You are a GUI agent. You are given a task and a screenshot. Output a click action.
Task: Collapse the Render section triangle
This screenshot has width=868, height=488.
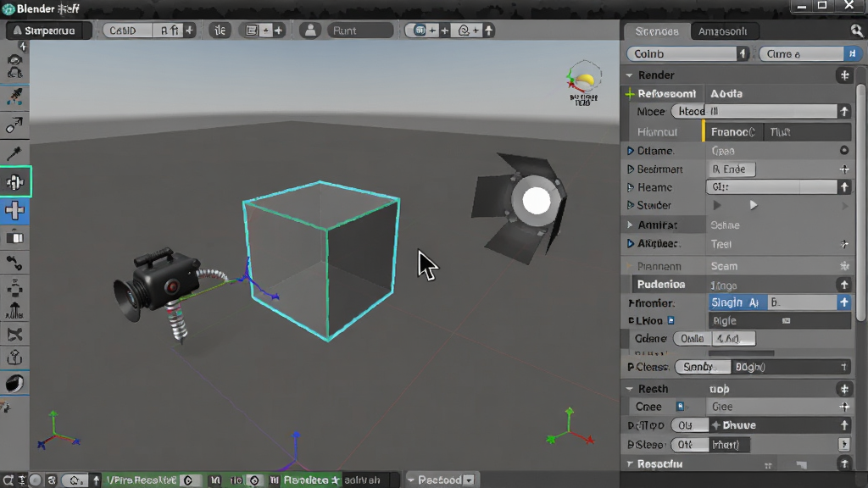630,75
